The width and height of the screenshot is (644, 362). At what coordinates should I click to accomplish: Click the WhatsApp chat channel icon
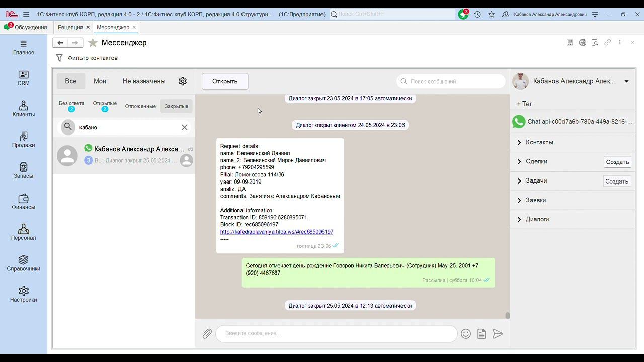click(x=518, y=121)
